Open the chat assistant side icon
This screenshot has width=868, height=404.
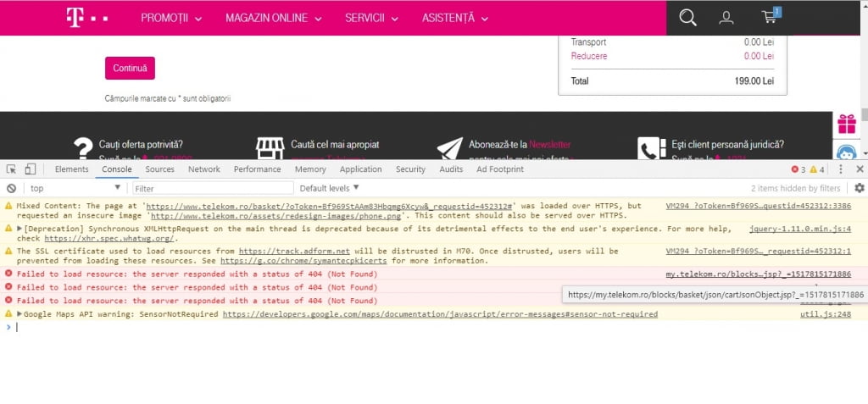(x=847, y=152)
